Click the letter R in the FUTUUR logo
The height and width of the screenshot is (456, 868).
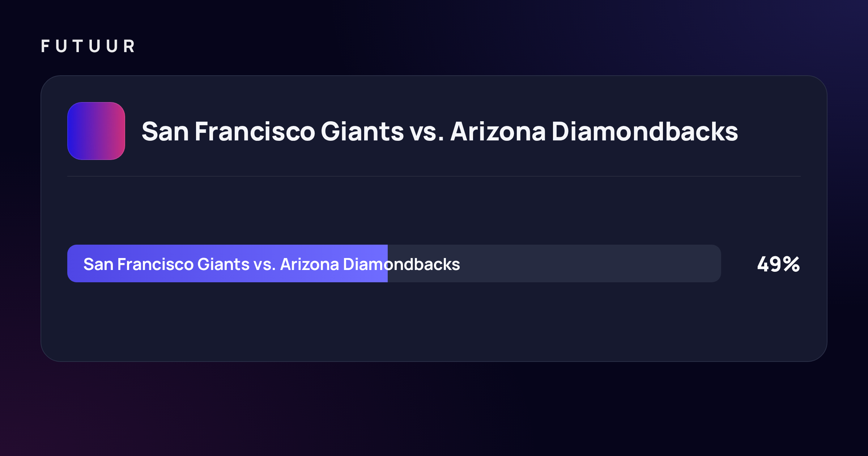[x=129, y=46]
